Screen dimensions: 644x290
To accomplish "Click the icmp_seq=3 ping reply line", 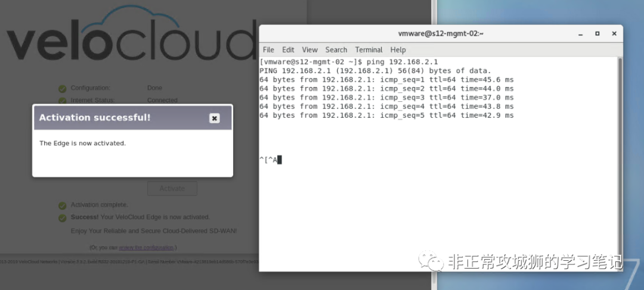I will 386,98.
